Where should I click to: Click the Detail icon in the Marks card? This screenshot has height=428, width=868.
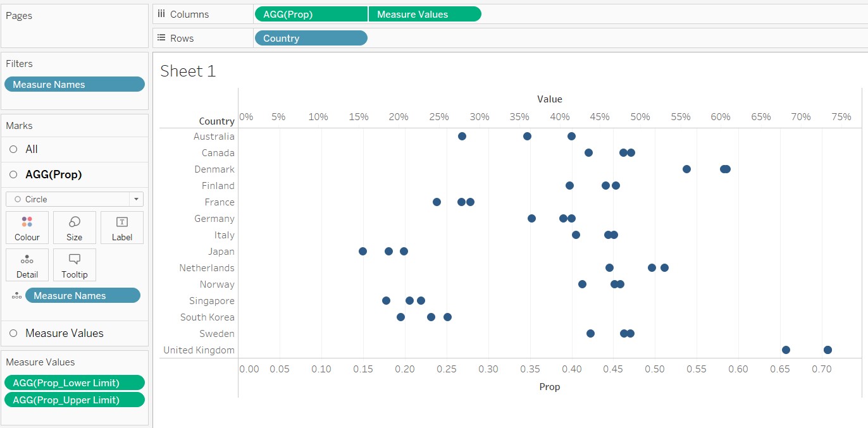tap(27, 265)
